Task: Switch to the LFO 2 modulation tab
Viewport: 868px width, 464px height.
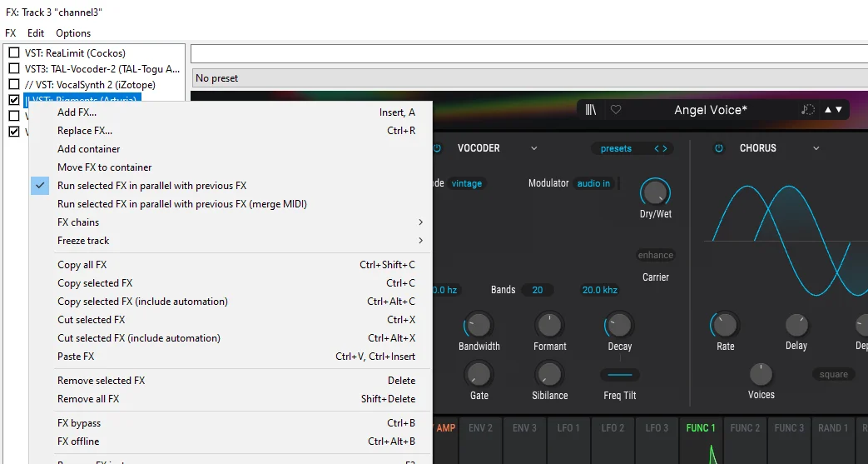Action: (613, 428)
